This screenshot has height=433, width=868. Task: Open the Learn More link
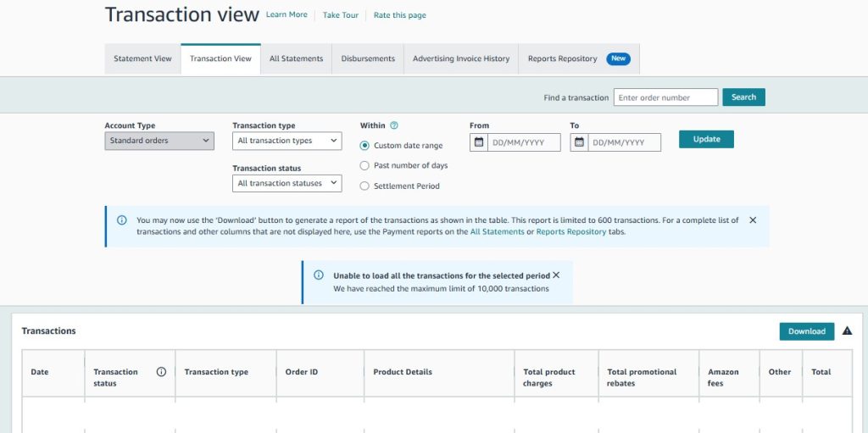(x=287, y=15)
